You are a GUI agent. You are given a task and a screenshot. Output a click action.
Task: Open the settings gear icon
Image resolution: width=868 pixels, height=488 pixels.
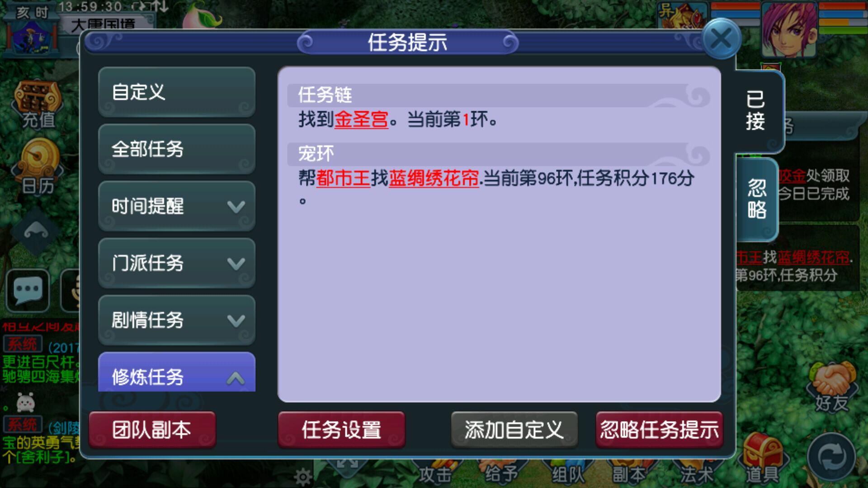(x=302, y=477)
